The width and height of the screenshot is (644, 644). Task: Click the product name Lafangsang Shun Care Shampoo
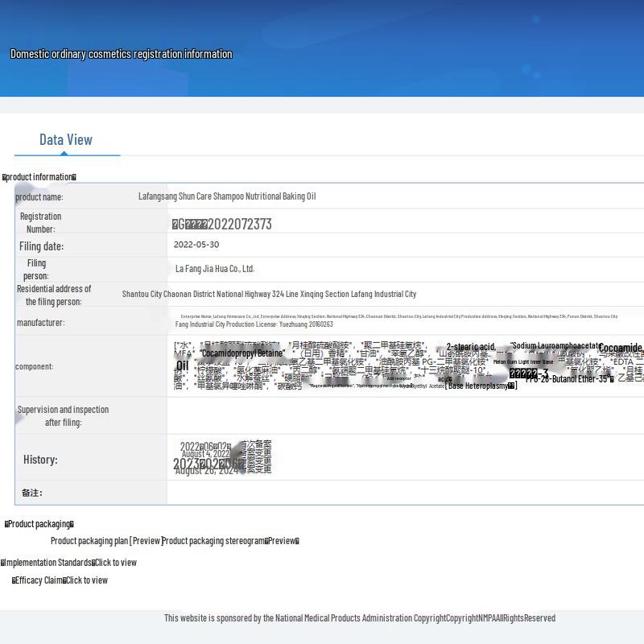(227, 196)
